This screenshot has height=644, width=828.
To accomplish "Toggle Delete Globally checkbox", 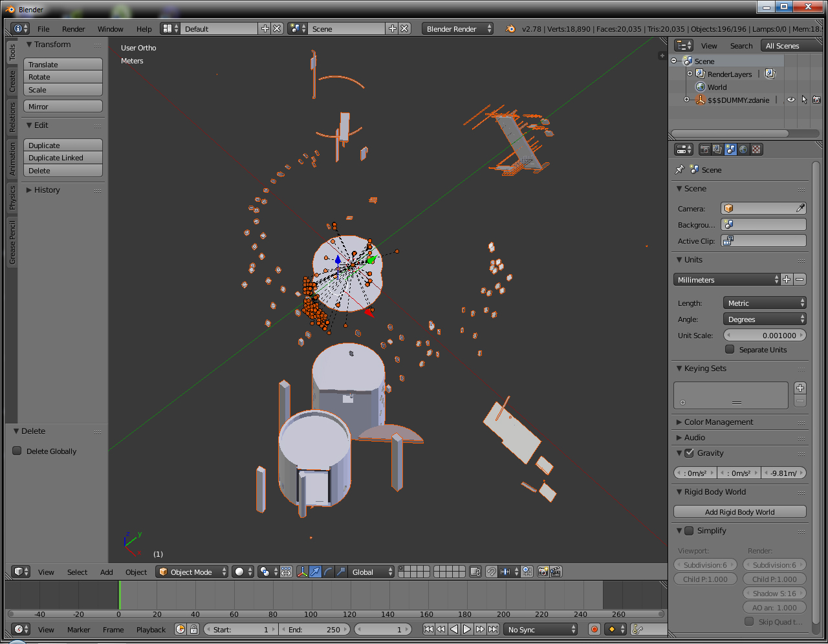I will click(x=17, y=451).
